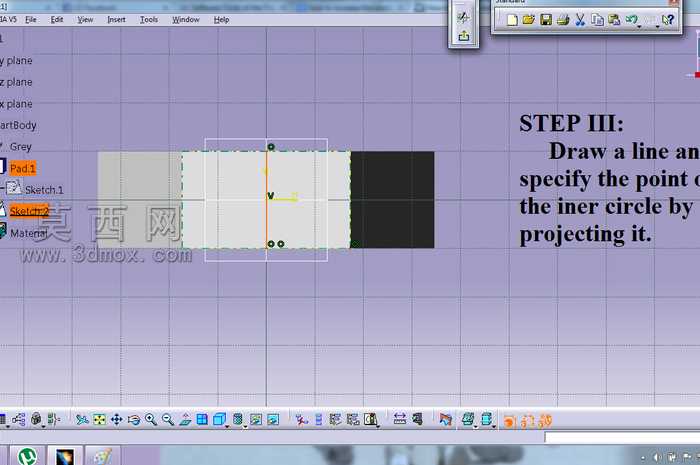Open the Undo history dropdown arrow
This screenshot has width=700, height=465.
(x=640, y=27)
